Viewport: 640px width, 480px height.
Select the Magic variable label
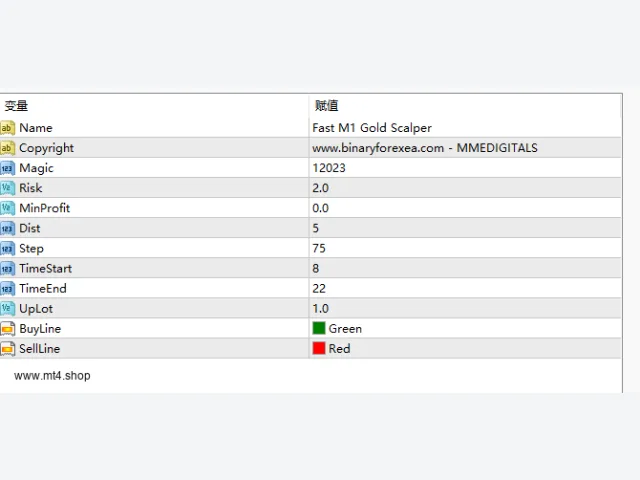tap(36, 168)
